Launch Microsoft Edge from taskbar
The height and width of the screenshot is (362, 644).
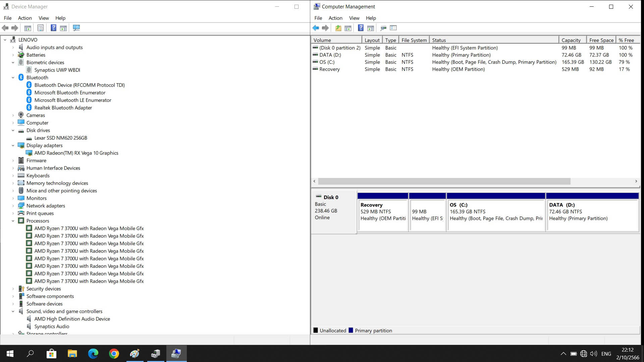[93, 354]
